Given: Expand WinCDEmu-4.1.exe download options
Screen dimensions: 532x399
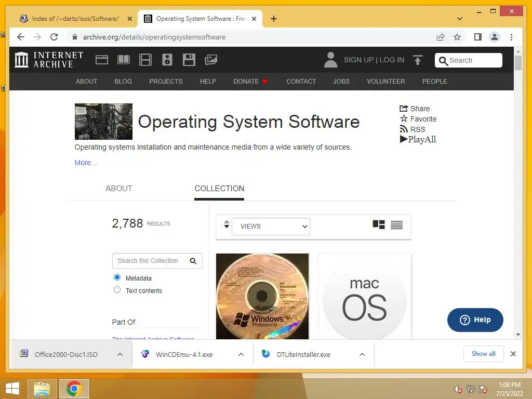Looking at the screenshot, I should click(x=241, y=354).
